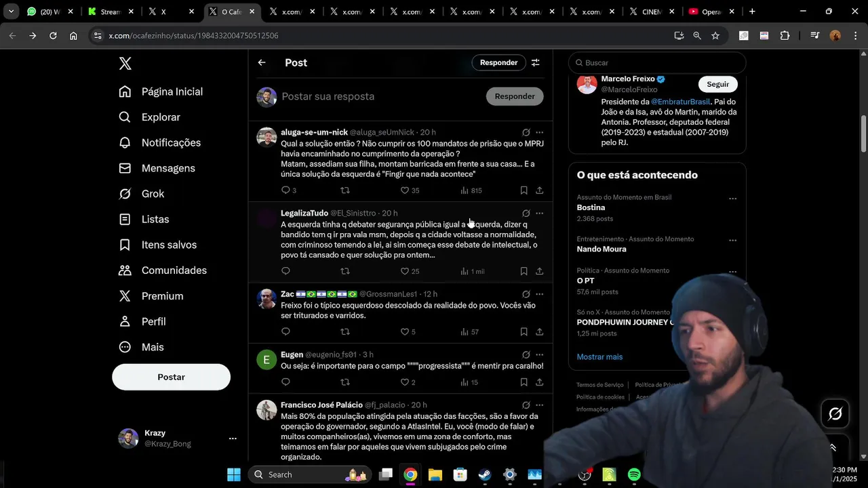
Task: Open Grok from sidebar
Action: (x=142, y=194)
